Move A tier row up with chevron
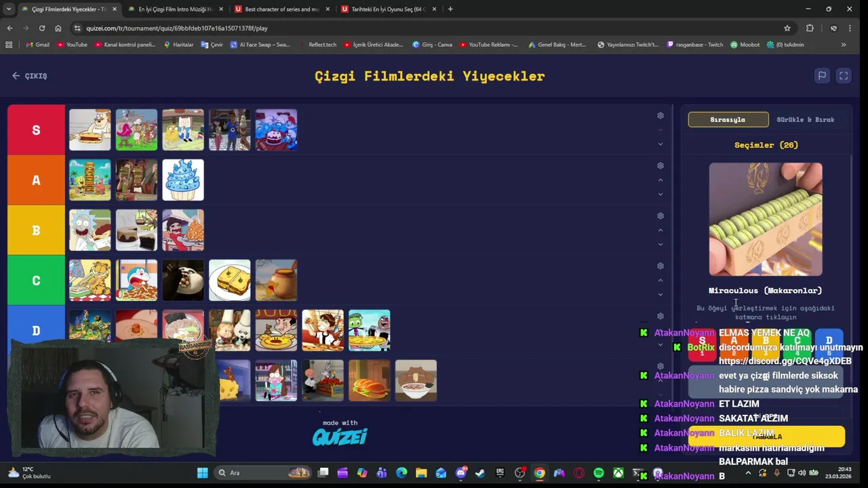The image size is (868, 488). tap(660, 180)
